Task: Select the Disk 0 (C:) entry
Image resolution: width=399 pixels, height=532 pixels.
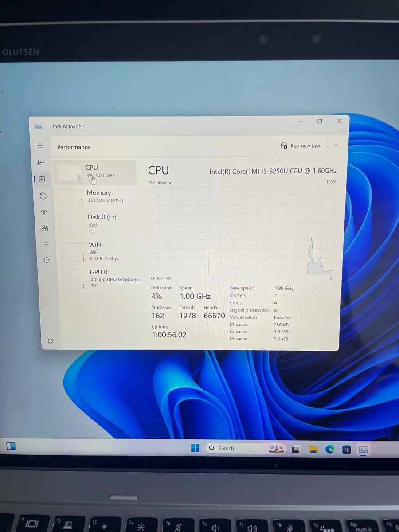Action: click(98, 224)
